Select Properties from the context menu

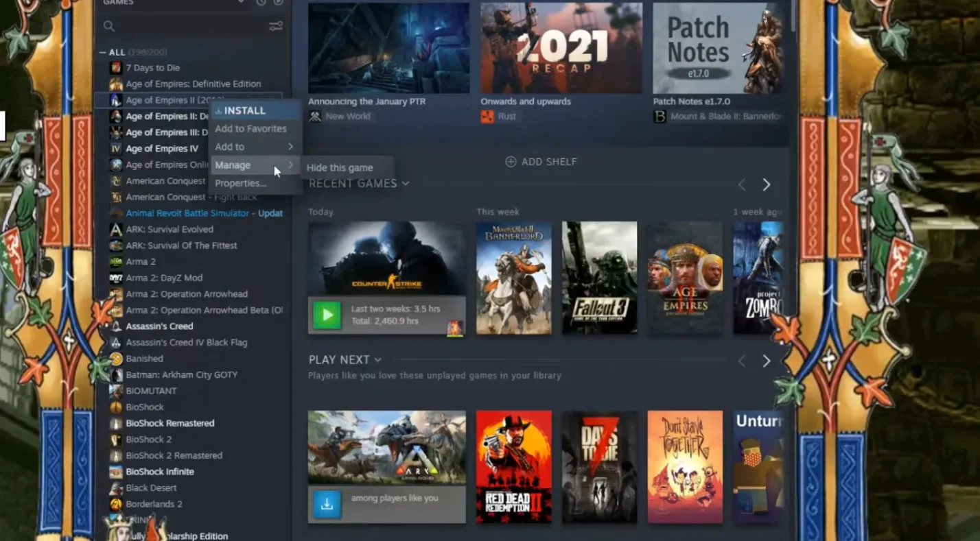(x=240, y=182)
